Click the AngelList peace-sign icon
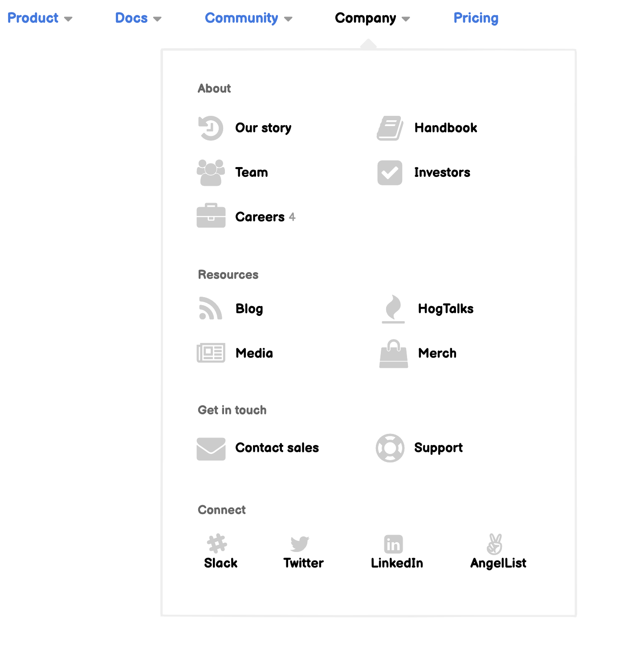 tap(494, 543)
